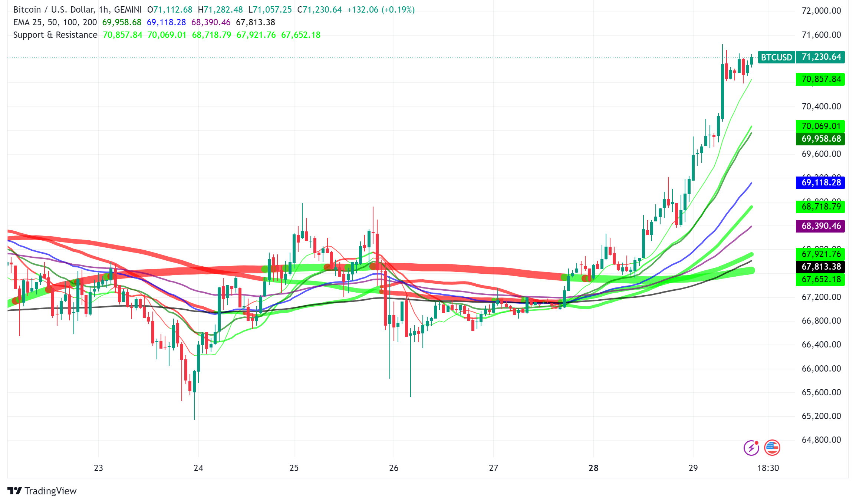856x504 pixels.
Task: Select the Bitcoin / U.S. Dollar chart title
Action: tap(78, 10)
